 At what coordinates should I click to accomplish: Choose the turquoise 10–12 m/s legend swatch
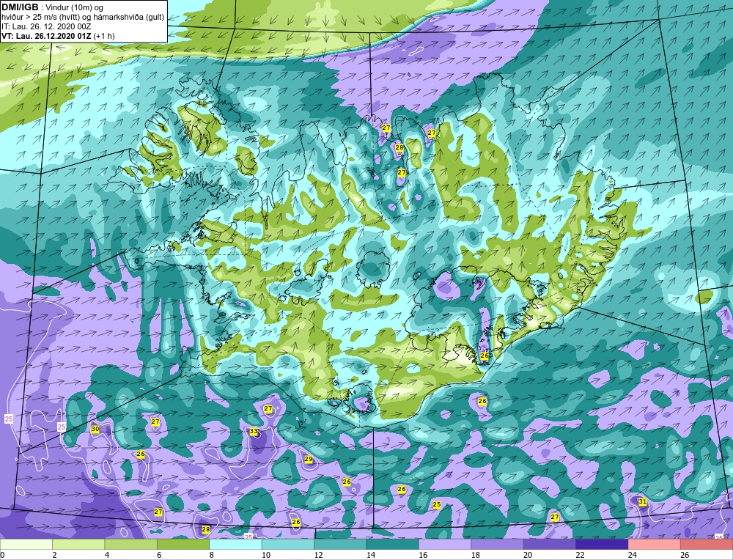288,545
